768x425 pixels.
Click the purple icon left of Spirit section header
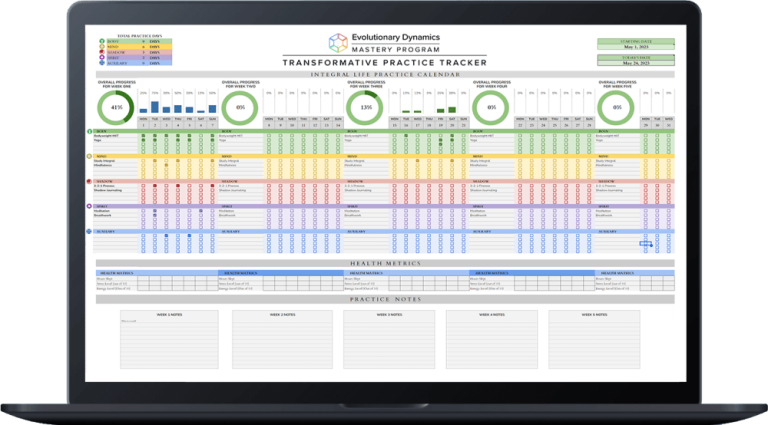coord(89,206)
